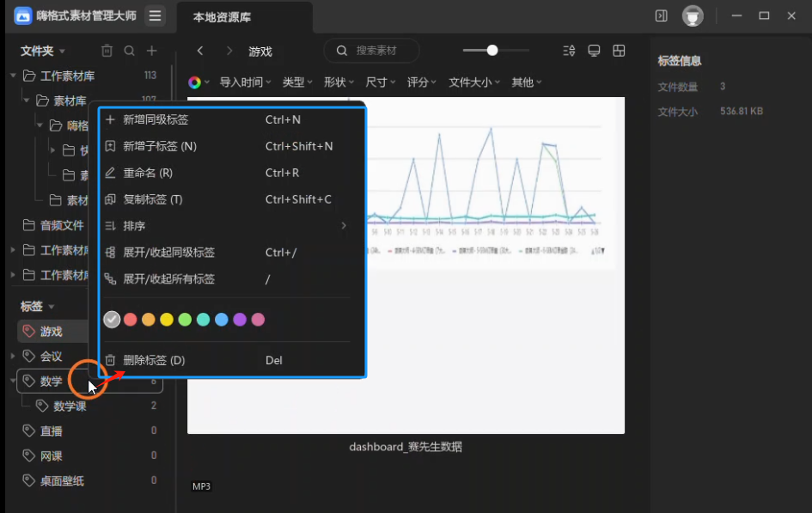812x513 pixels.
Task: Open the color filter wheel
Action: [x=195, y=82]
